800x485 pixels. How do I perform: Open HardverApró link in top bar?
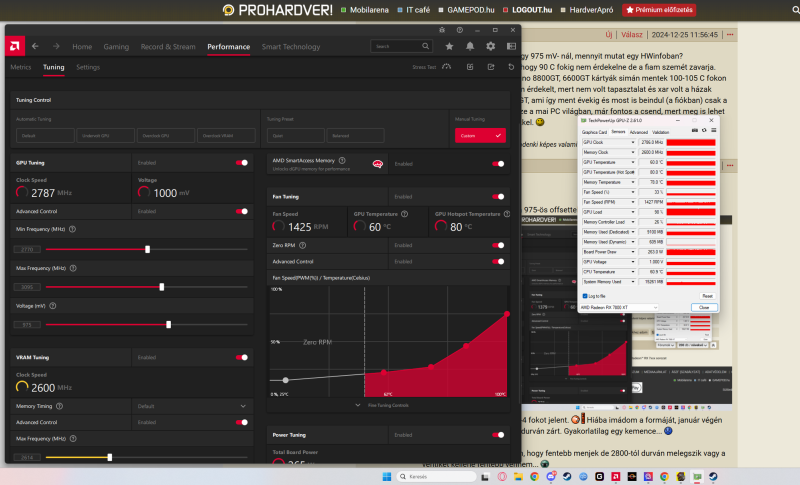[587, 10]
